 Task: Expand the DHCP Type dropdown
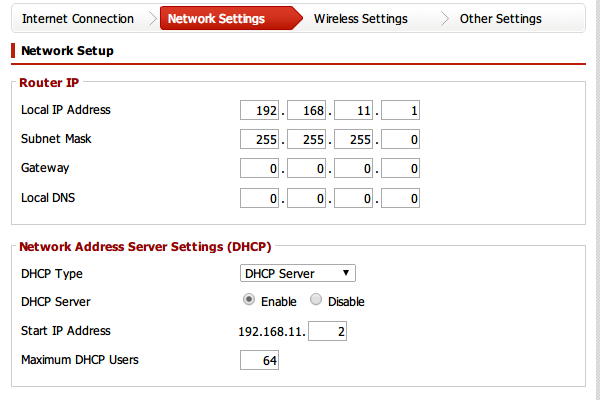click(299, 273)
